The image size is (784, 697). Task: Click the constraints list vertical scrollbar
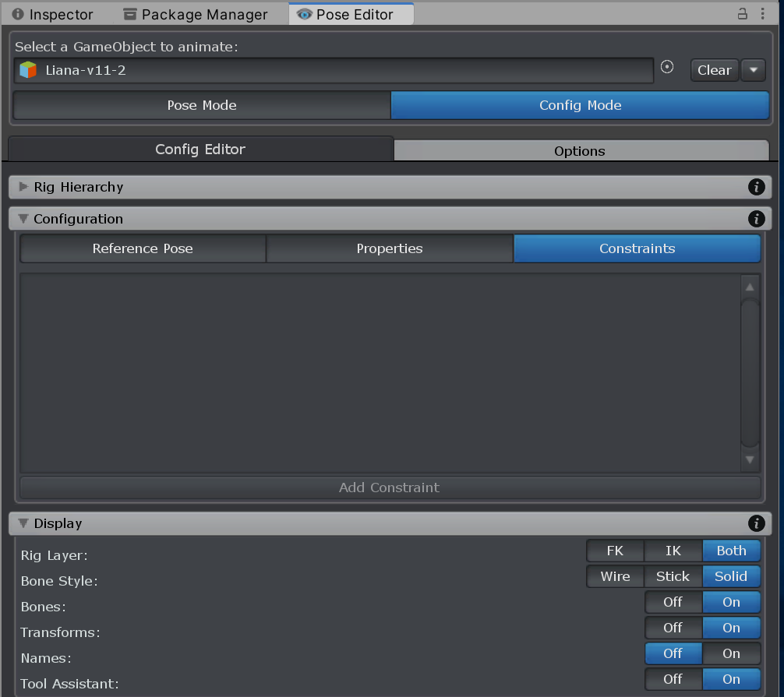(x=750, y=372)
